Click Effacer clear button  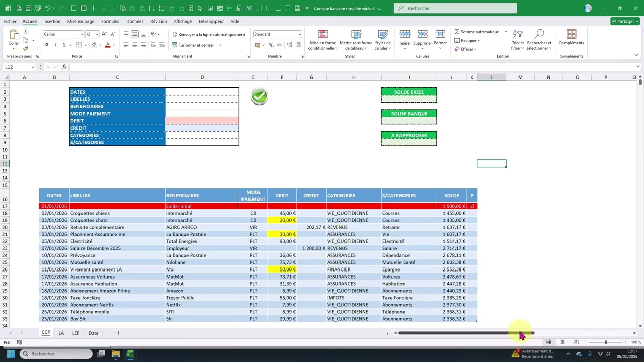coord(465,49)
